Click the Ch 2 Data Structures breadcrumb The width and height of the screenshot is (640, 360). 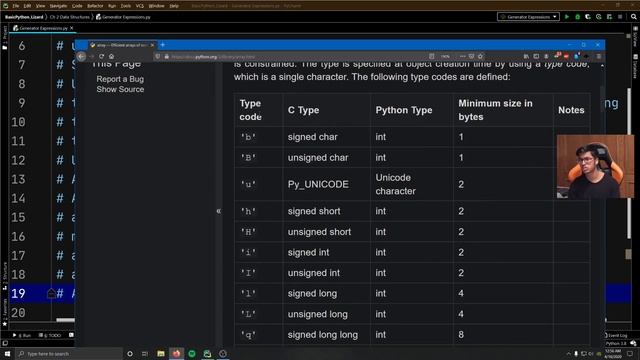tap(69, 17)
